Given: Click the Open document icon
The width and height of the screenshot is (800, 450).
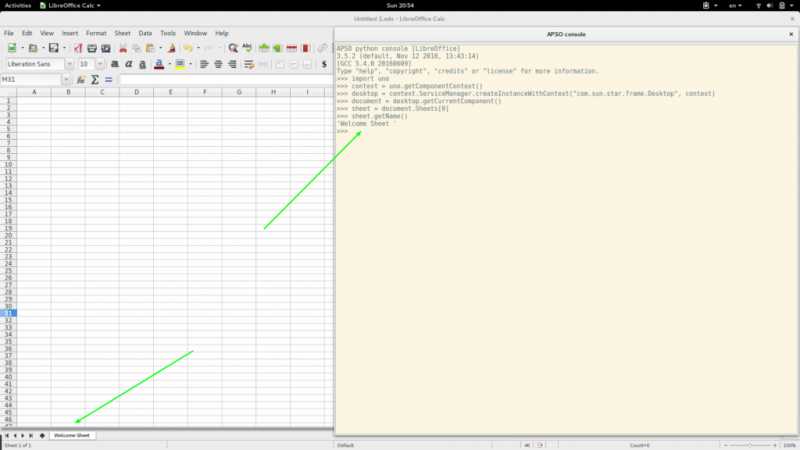Looking at the screenshot, I should pyautogui.click(x=33, y=48).
